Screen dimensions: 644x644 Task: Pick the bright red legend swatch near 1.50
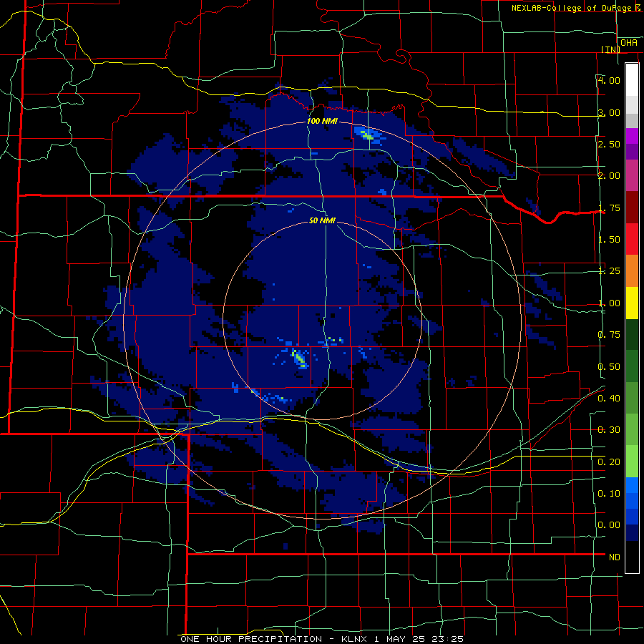point(632,239)
